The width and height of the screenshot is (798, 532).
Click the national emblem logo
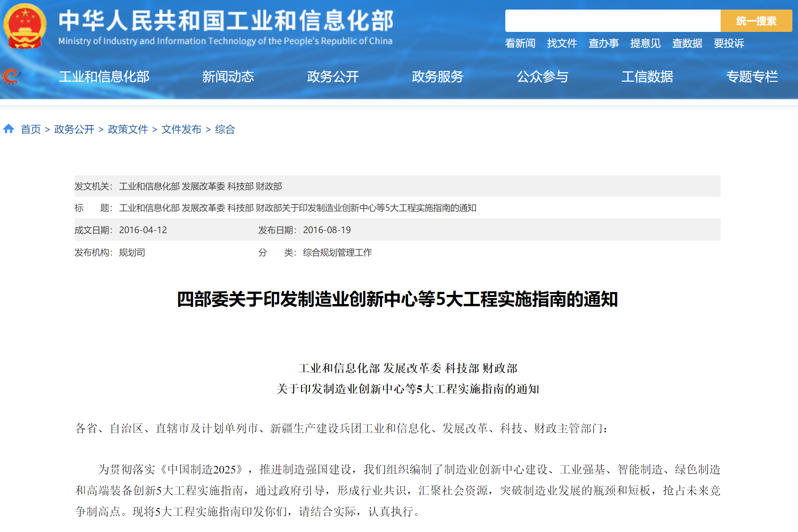click(25, 26)
